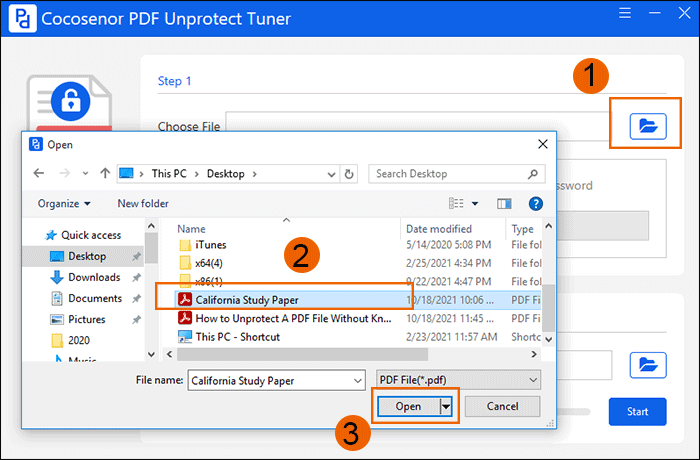Click the horizontal scrollbar thumb in file list
This screenshot has height=460, width=700.
point(302,354)
